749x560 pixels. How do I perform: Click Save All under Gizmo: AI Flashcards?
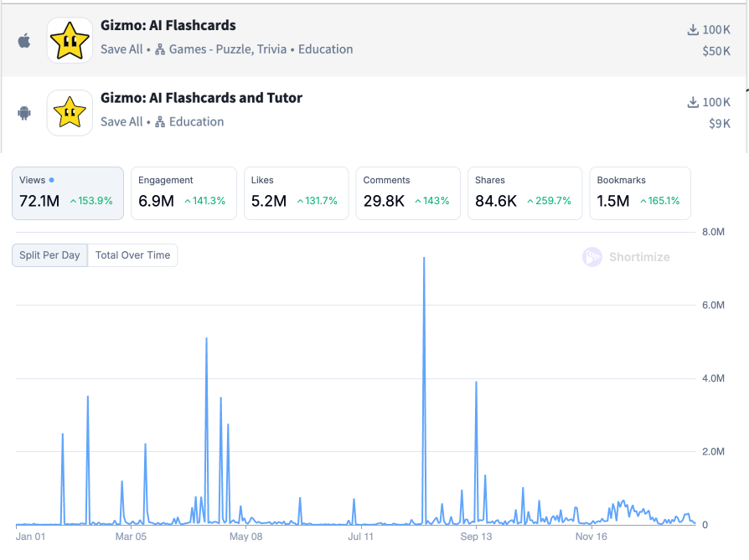pyautogui.click(x=121, y=49)
